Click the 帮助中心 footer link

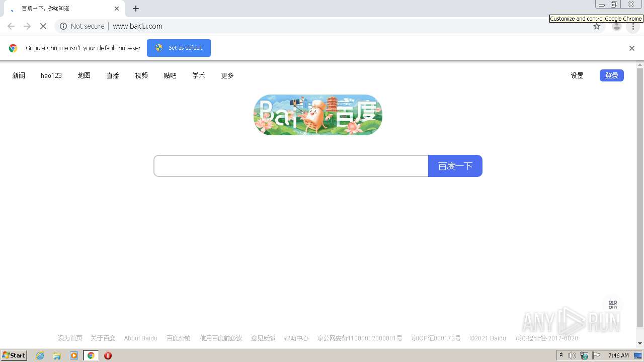click(x=296, y=338)
